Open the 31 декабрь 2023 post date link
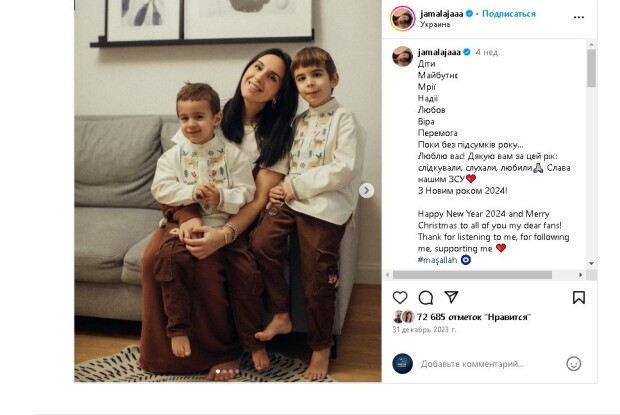620x415 pixels. coord(424,330)
